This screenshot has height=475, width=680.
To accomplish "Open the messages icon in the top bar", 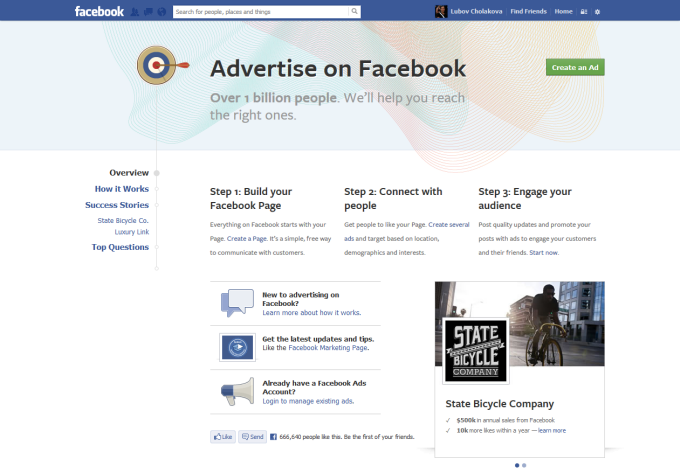I will coord(148,12).
